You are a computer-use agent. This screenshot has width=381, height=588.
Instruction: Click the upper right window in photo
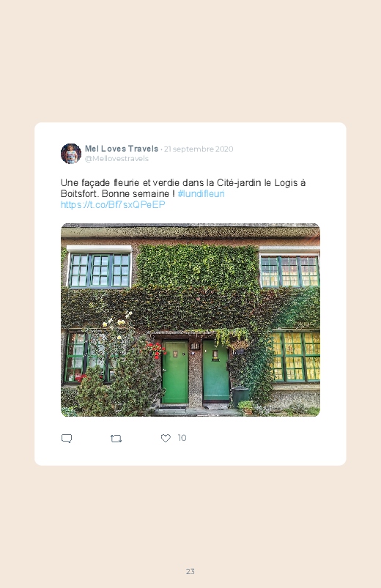[x=290, y=272]
